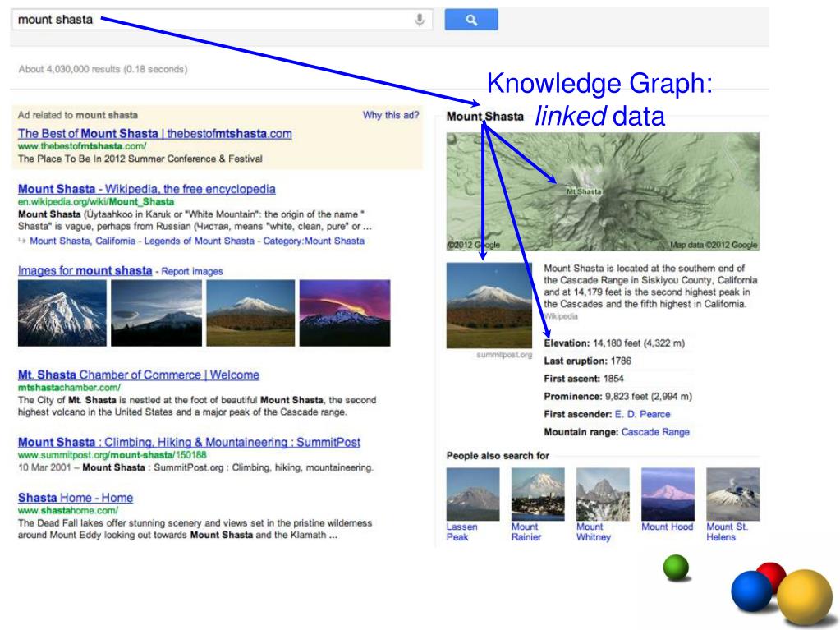Open 'Category:Mount Shasta' sublink
This screenshot has height=630, width=840.
[314, 241]
